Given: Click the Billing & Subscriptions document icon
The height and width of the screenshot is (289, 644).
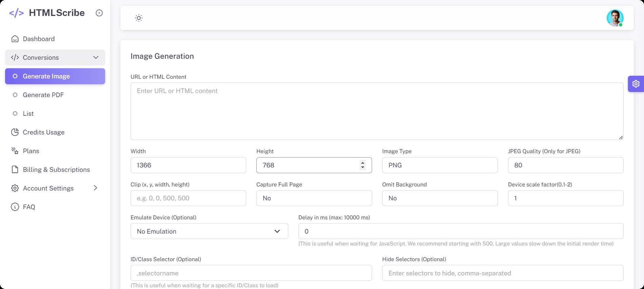Looking at the screenshot, I should [x=15, y=169].
